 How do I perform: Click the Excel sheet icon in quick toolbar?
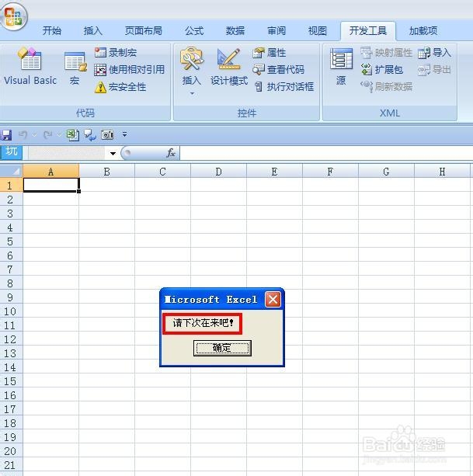click(73, 135)
